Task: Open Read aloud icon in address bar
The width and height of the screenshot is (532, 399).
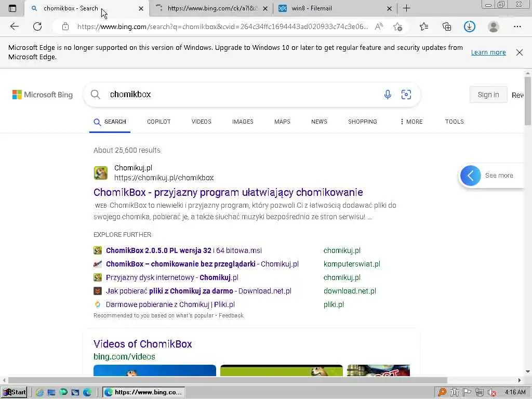Action: pos(379,26)
